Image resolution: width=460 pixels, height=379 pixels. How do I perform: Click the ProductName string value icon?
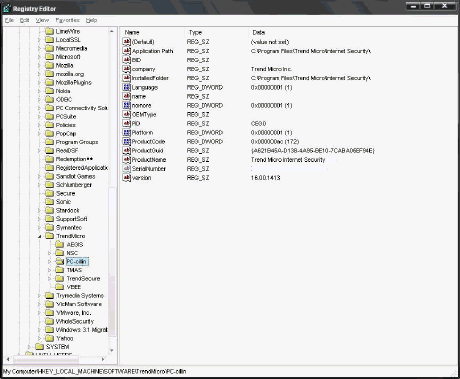126,160
